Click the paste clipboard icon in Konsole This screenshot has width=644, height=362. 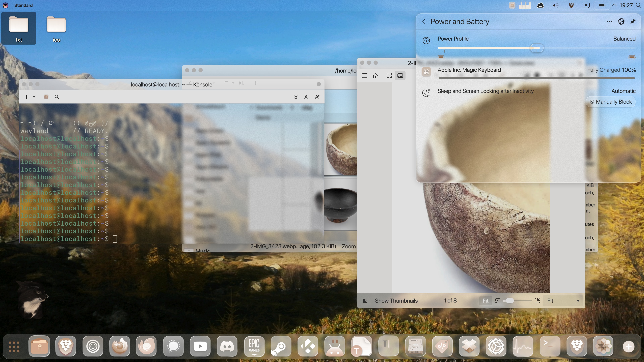[46, 97]
